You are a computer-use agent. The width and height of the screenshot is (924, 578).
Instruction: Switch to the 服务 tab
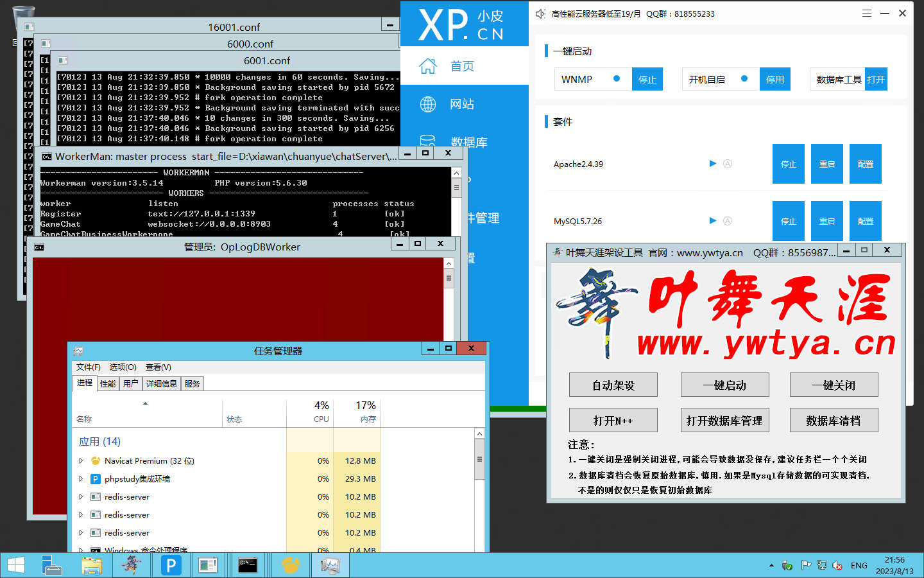[x=192, y=383]
